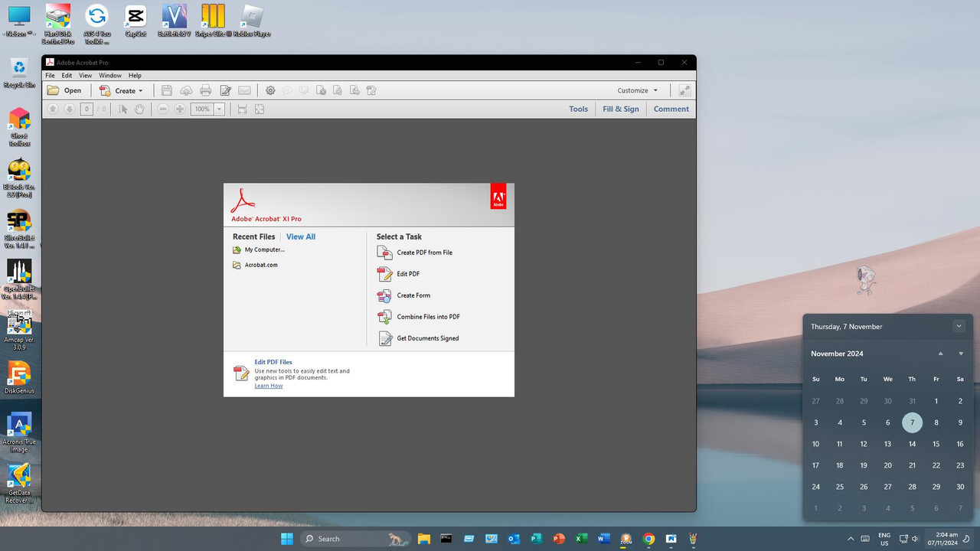The height and width of the screenshot is (551, 980).
Task: Open the Customize dropdown menu
Action: click(x=638, y=90)
